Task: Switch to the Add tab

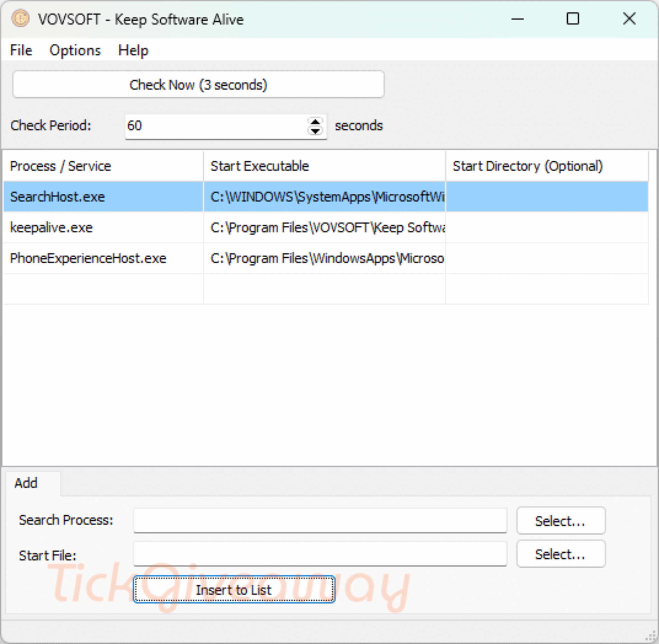Action: pyautogui.click(x=33, y=483)
